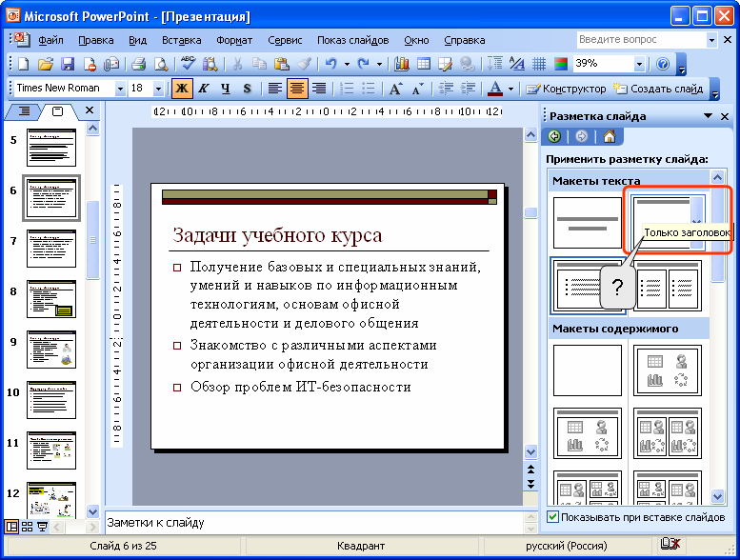Open the Формат menu
The image size is (740, 560).
click(234, 40)
